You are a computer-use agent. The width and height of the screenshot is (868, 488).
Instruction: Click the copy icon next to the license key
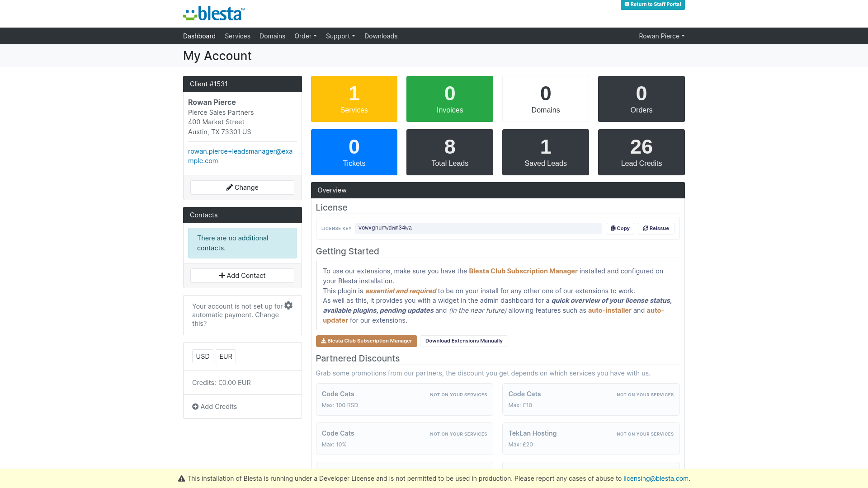613,228
